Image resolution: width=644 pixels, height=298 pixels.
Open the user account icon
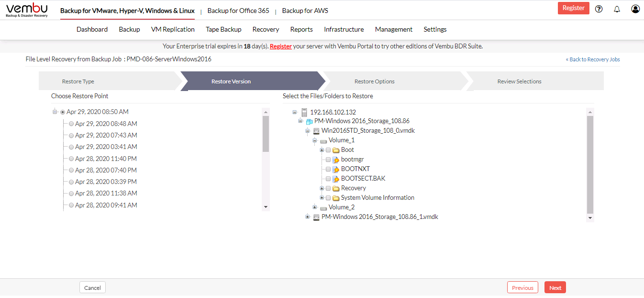[x=635, y=9]
